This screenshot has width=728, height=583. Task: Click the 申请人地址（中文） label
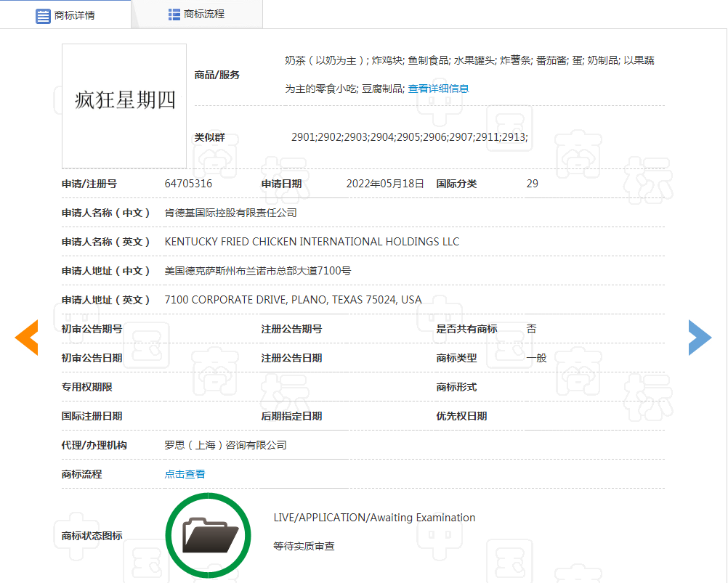point(106,271)
